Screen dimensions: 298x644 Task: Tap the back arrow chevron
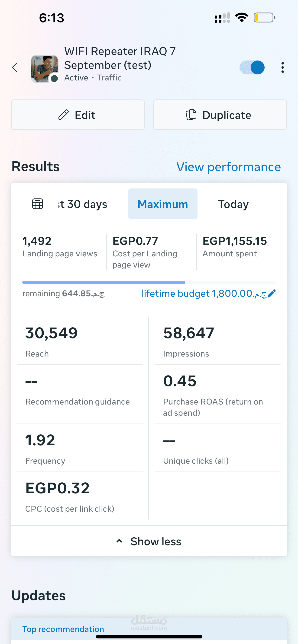15,67
